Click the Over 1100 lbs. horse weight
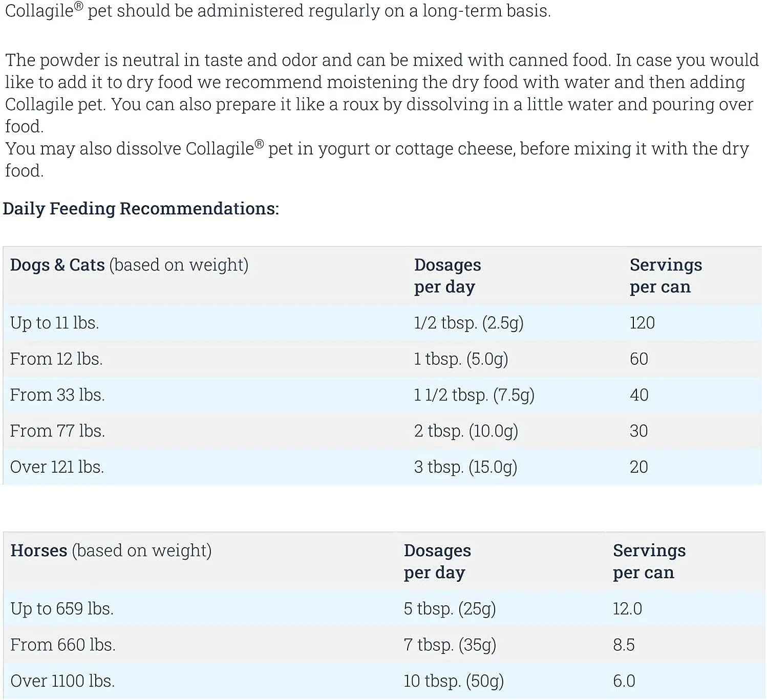This screenshot has width=767, height=700. coord(62,681)
